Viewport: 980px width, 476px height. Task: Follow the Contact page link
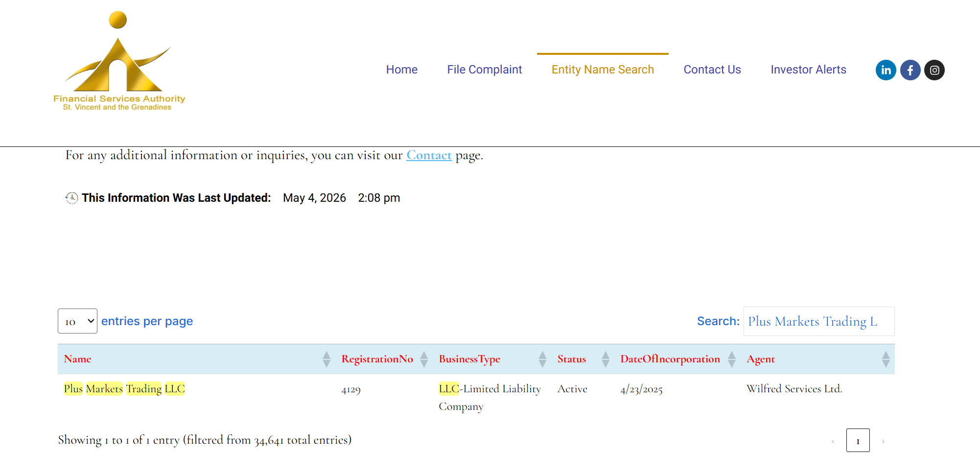pos(429,155)
